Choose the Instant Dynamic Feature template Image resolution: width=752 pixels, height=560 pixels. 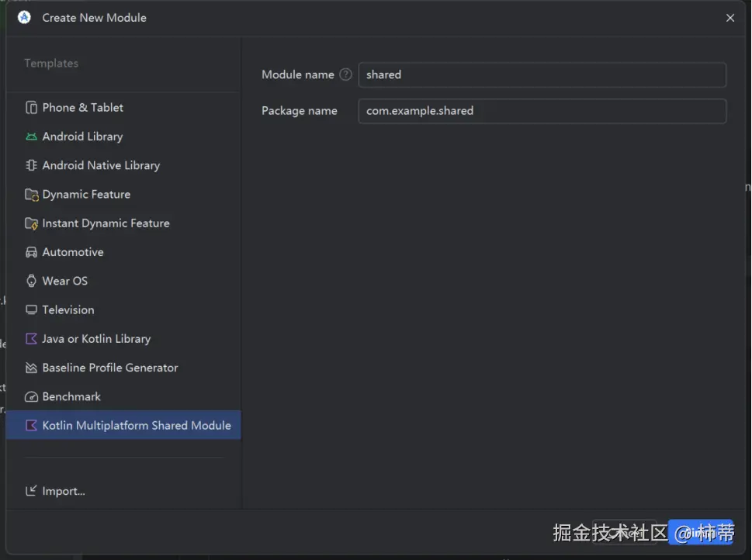[106, 223]
